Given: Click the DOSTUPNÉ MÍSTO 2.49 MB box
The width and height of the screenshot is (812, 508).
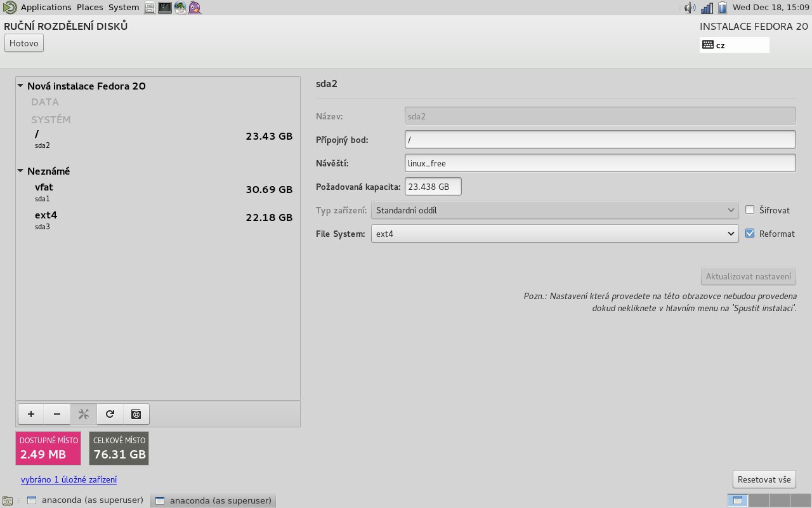Looking at the screenshot, I should tap(48, 448).
